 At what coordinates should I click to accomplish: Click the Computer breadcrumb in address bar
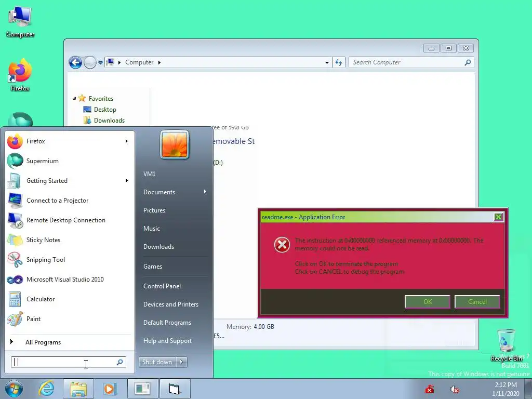pos(139,62)
